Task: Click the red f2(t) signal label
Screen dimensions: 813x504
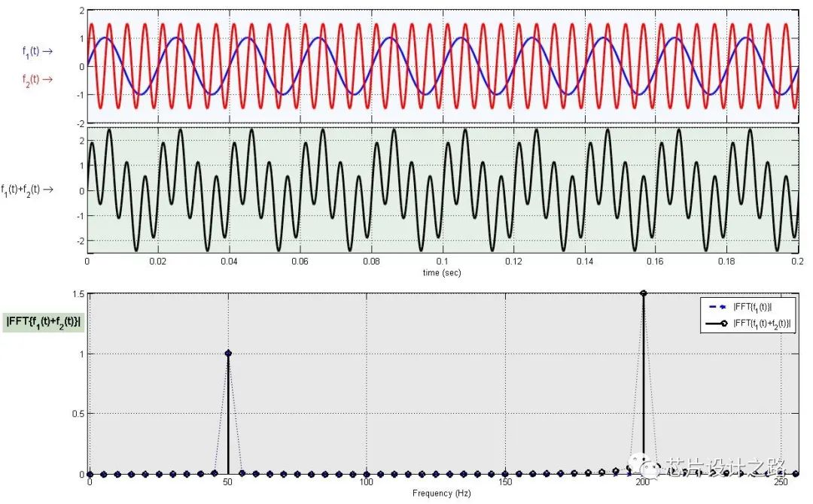Action: 38,80
